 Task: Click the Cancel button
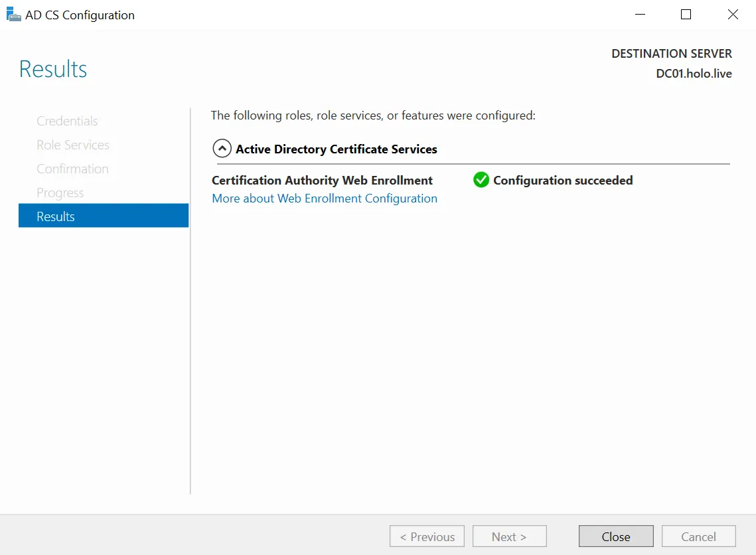tap(698, 536)
